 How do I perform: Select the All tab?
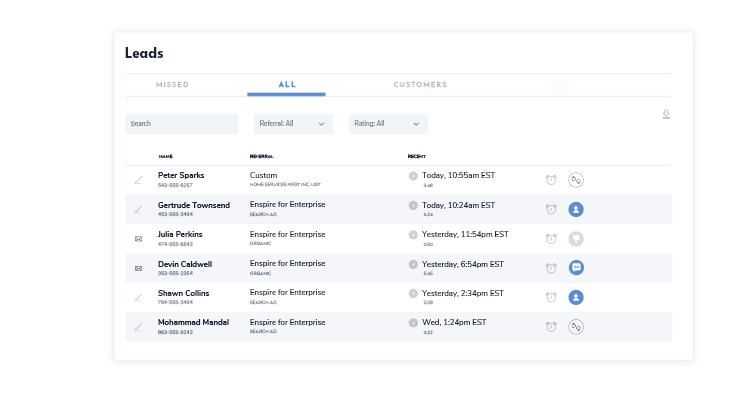[x=287, y=85]
